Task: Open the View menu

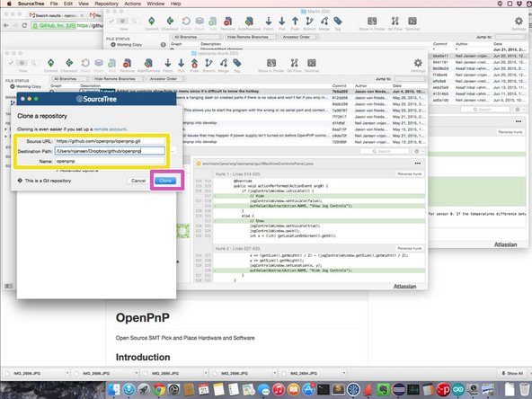Action: tap(84, 4)
